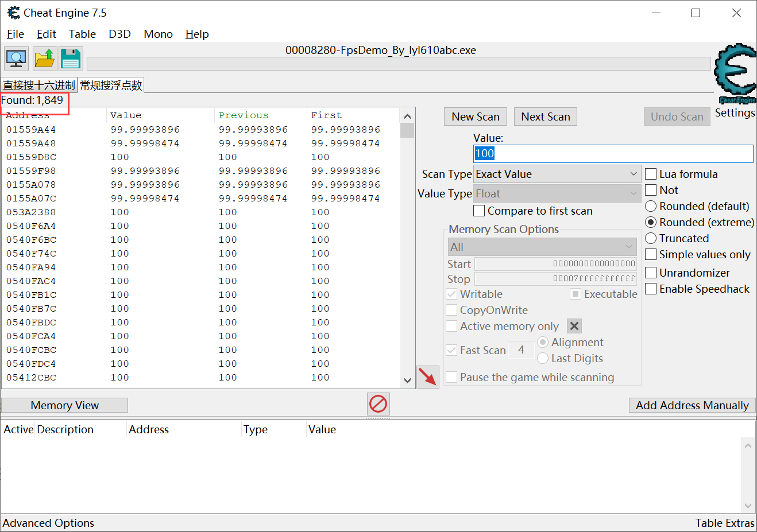The height and width of the screenshot is (532, 757).
Task: Open Table Extras
Action: pos(725,523)
